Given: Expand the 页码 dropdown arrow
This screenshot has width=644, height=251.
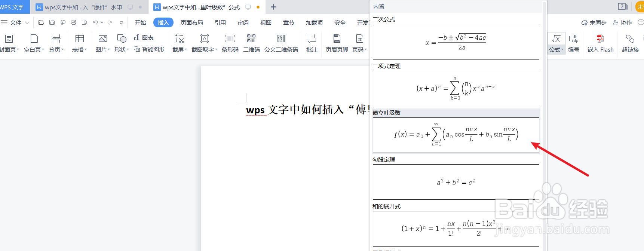Looking at the screenshot, I should point(365,49).
